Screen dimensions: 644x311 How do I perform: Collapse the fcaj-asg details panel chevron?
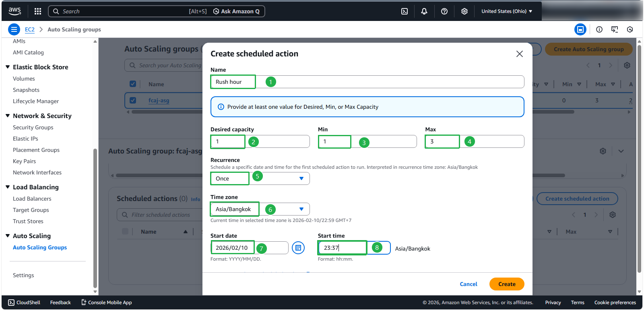[621, 151]
